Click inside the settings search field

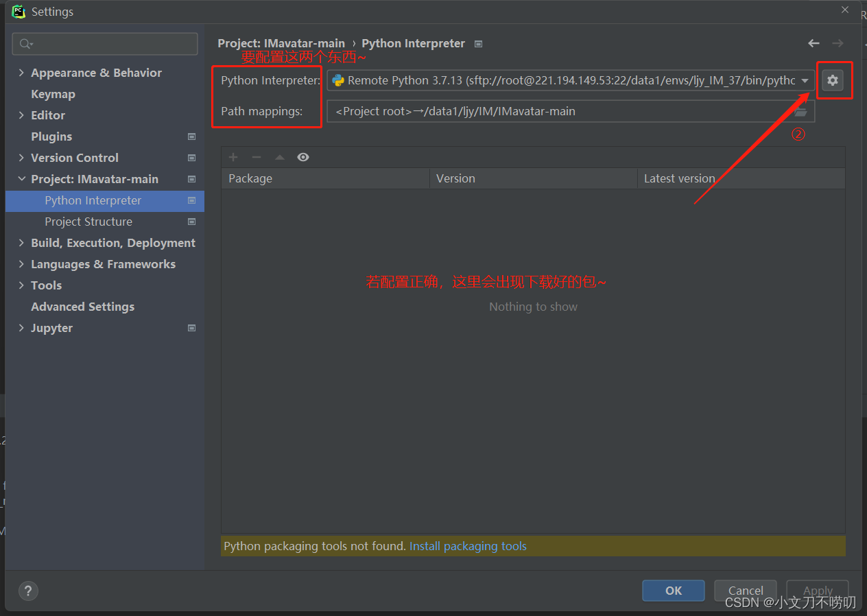(x=105, y=44)
